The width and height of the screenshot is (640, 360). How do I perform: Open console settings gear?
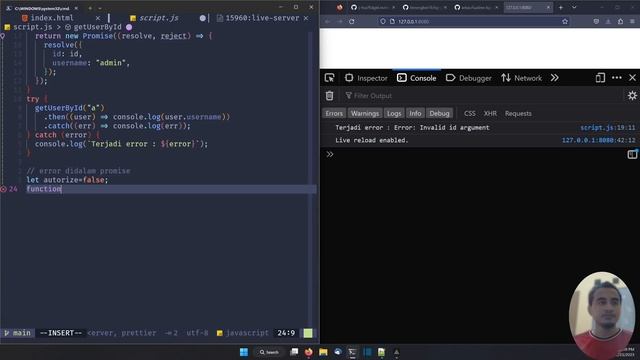click(x=632, y=96)
